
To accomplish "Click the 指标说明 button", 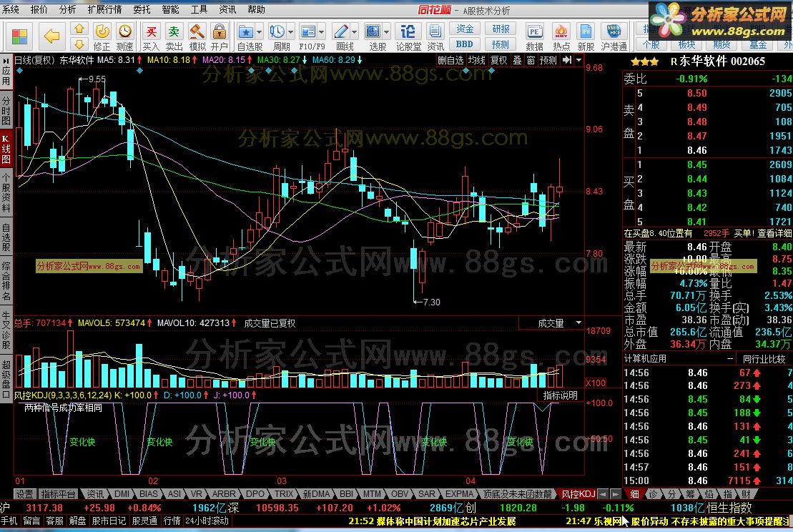I will (x=561, y=395).
